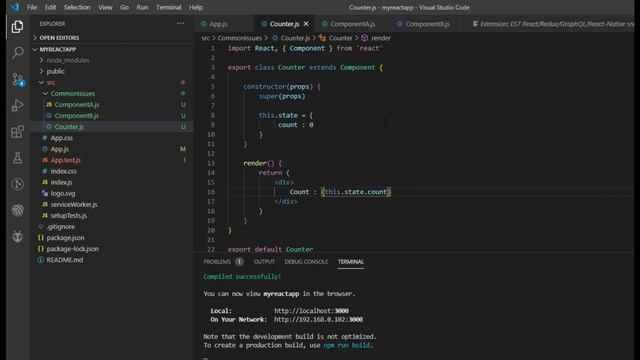Select the Terminal panel tab
The image size is (640, 360).
351,262
